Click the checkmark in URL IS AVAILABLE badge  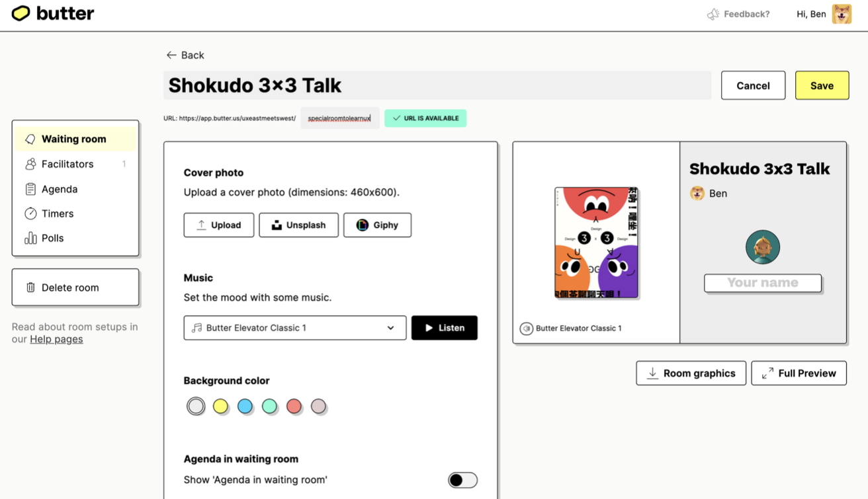(396, 118)
